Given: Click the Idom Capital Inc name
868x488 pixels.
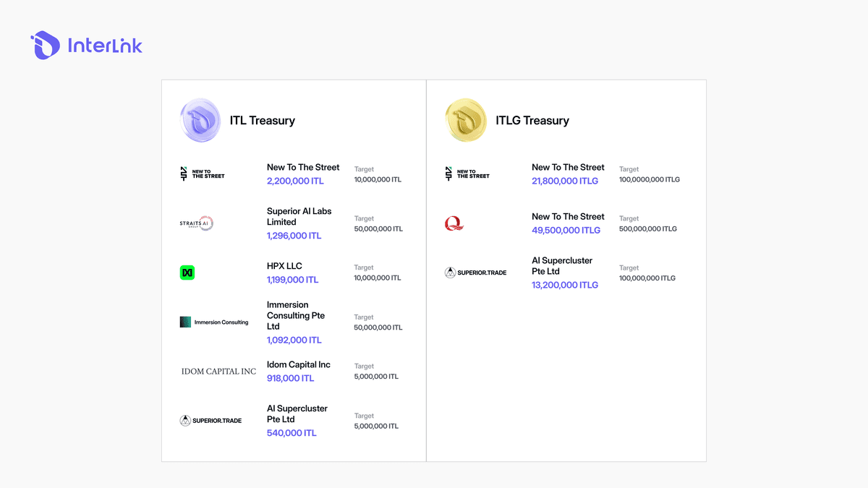Looking at the screenshot, I should 299,364.
